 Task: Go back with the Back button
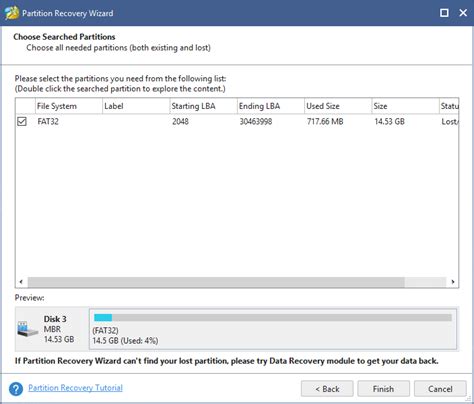[x=327, y=389]
